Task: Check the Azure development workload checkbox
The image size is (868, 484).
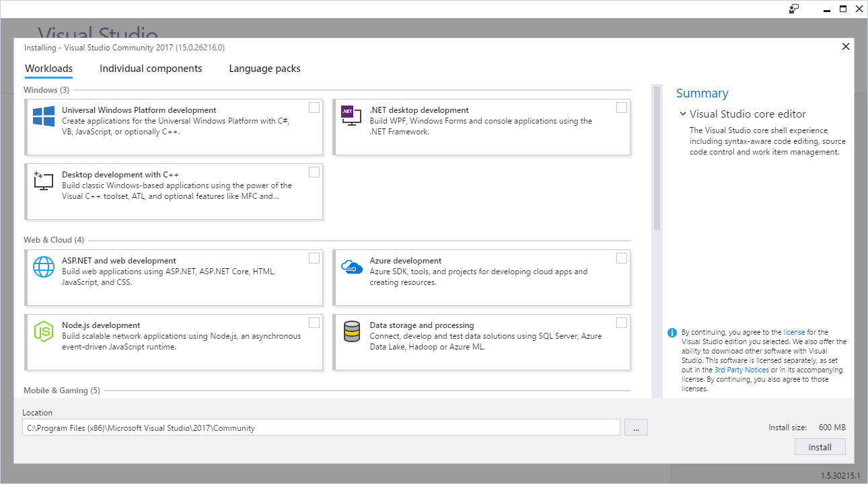Action: coord(621,257)
